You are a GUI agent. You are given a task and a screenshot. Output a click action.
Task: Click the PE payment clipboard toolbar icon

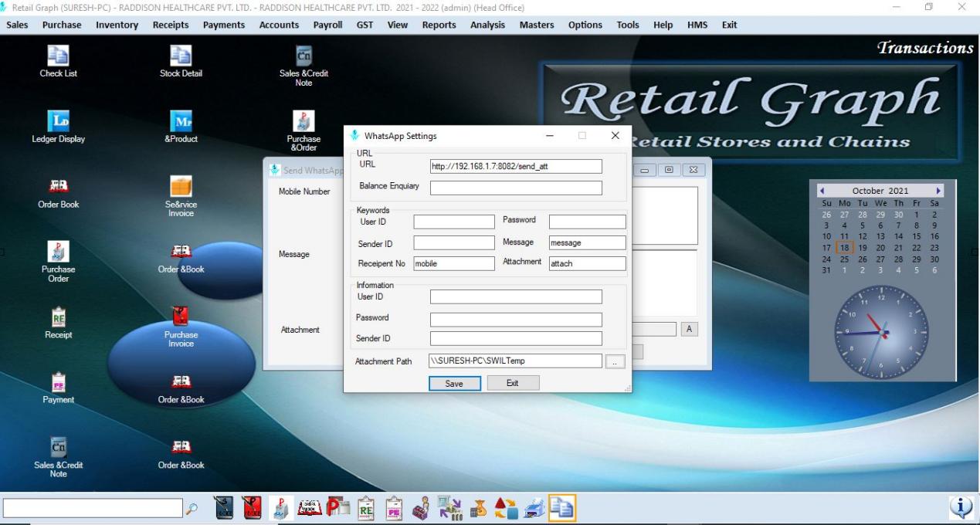(x=393, y=507)
